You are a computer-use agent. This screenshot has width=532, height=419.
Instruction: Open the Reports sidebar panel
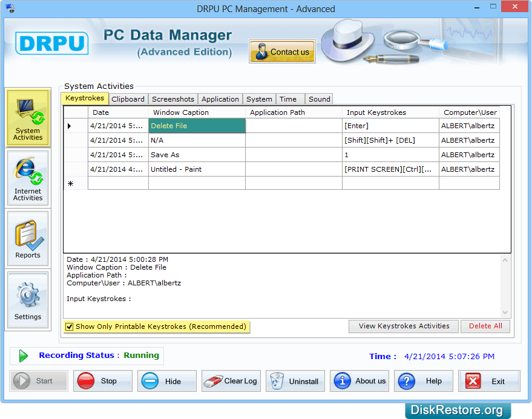pyautogui.click(x=28, y=239)
